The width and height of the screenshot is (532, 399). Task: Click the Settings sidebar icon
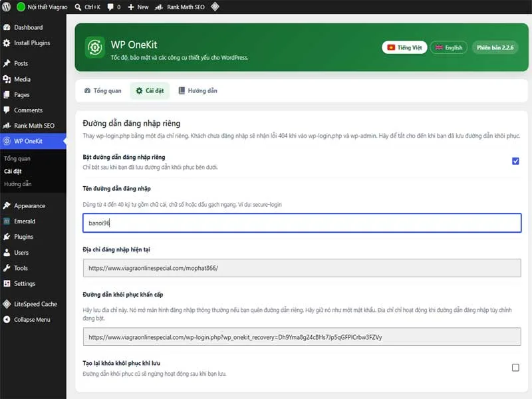pos(7,283)
